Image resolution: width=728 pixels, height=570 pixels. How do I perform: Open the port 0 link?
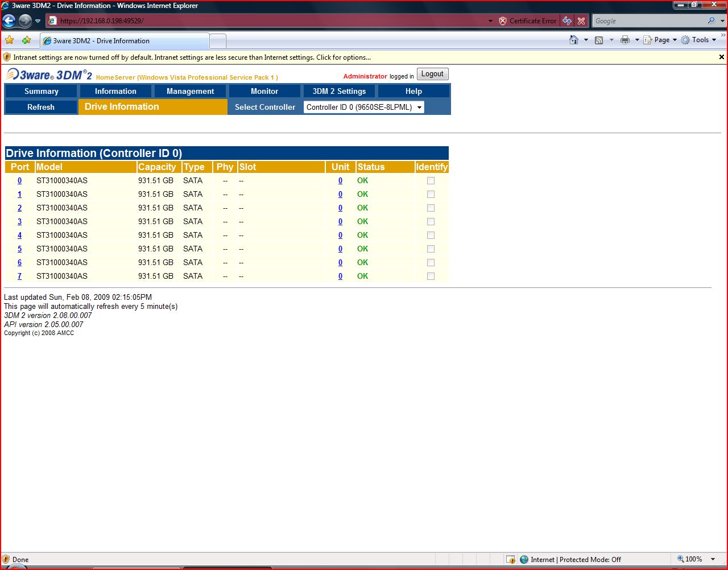pos(19,180)
